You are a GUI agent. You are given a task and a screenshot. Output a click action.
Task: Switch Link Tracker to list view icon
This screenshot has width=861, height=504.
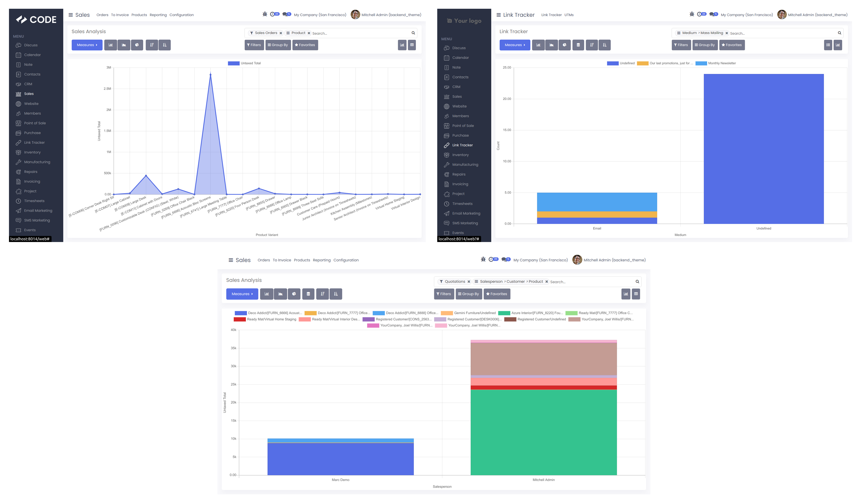(x=828, y=45)
